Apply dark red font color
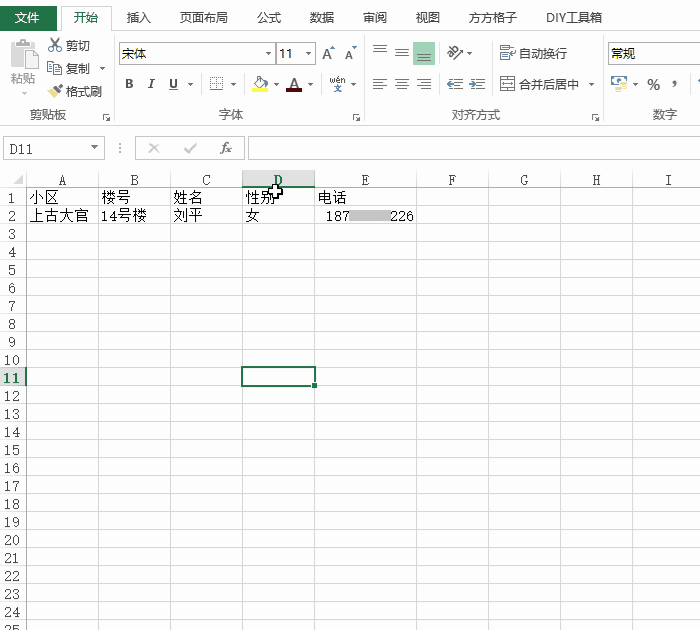The image size is (700, 630). tap(294, 84)
